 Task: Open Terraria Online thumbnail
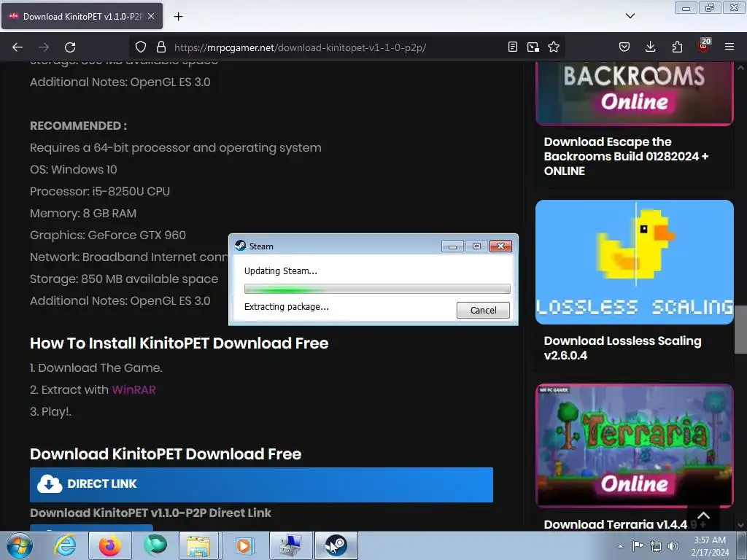tap(634, 446)
